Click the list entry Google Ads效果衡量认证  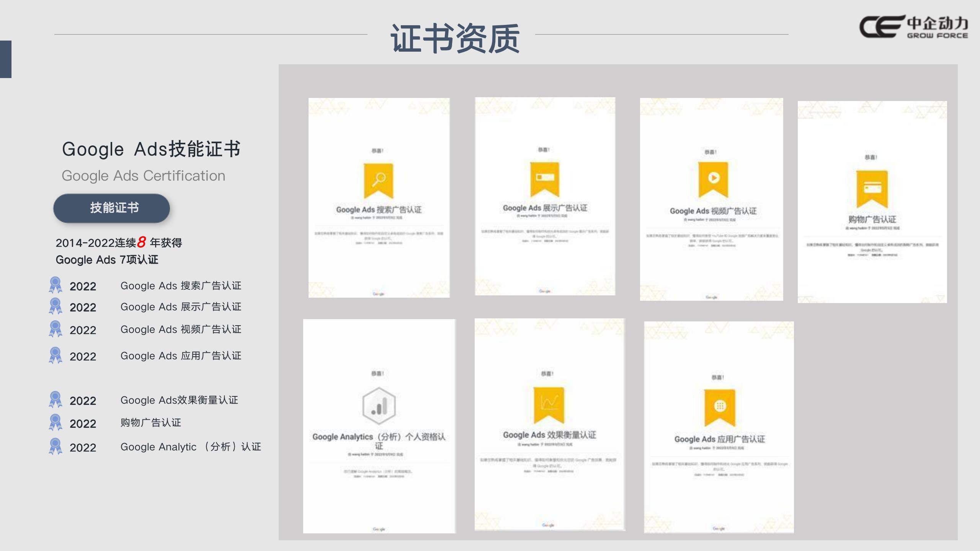point(179,400)
